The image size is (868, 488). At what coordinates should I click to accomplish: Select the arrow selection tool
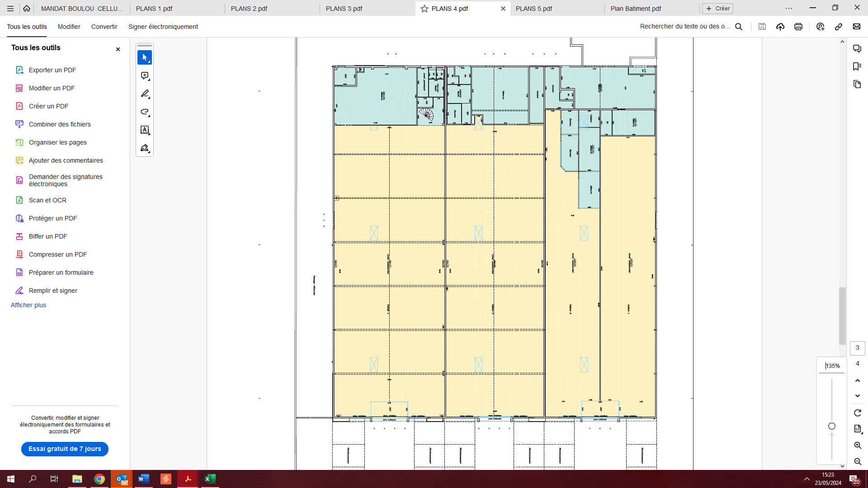point(145,57)
